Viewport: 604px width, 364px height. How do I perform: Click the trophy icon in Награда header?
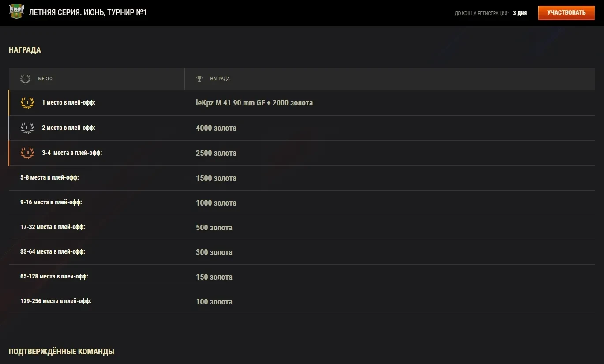tap(199, 79)
